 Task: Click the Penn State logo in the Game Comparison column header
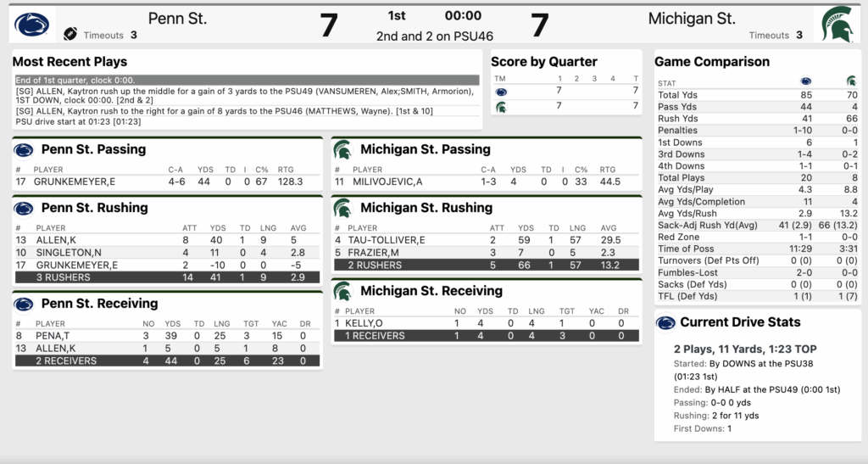point(805,82)
